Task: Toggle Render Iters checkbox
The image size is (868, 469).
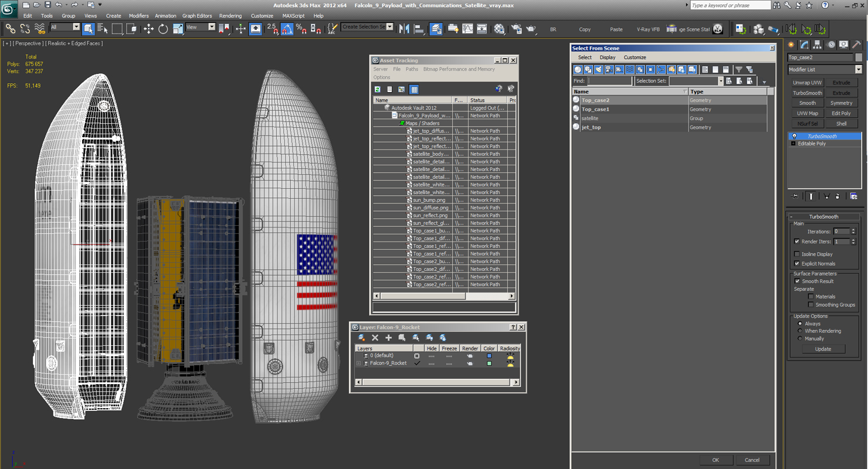Action: [x=797, y=242]
